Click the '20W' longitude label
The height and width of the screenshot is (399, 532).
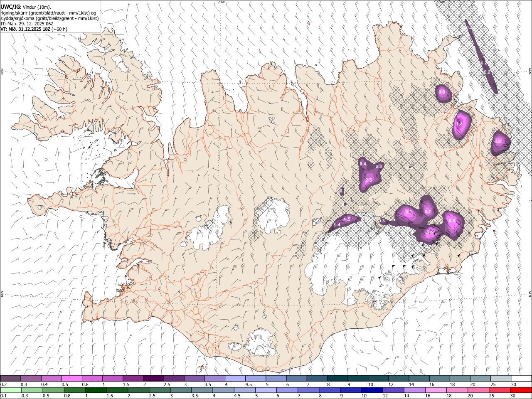tap(222, 2)
